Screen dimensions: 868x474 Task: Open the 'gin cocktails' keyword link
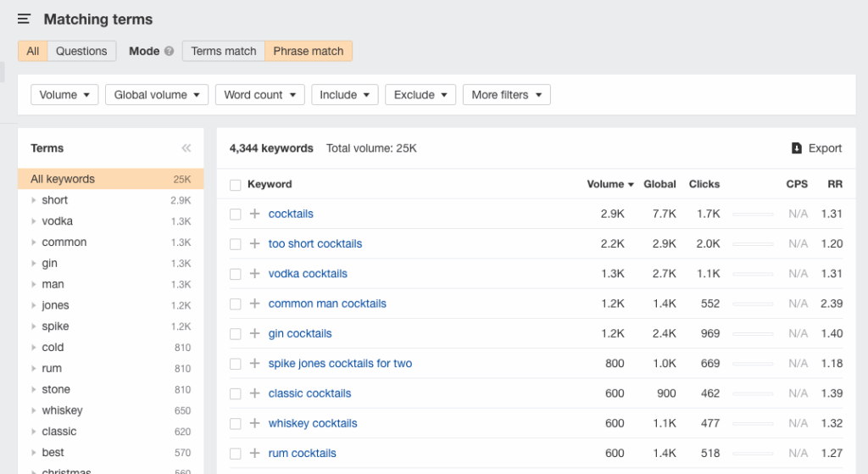point(300,333)
